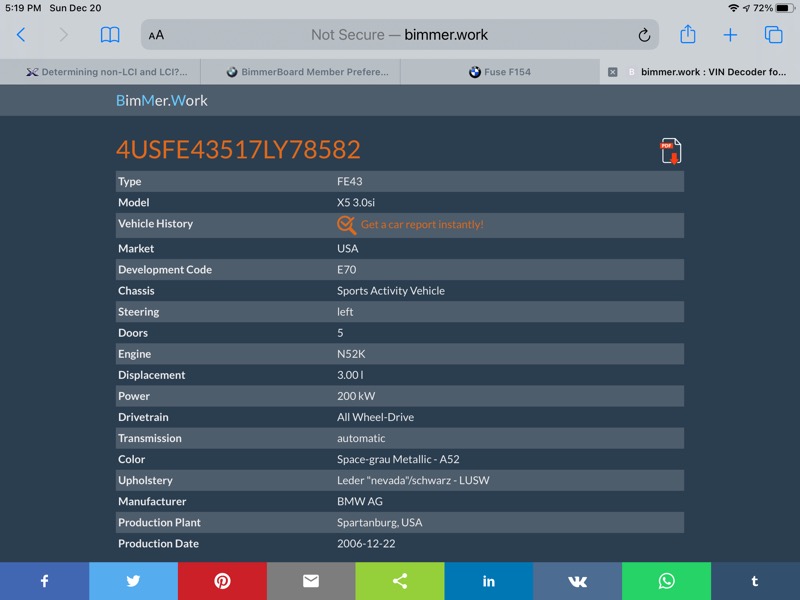This screenshot has width=800, height=600.
Task: Reload the page in Safari
Action: tap(644, 35)
